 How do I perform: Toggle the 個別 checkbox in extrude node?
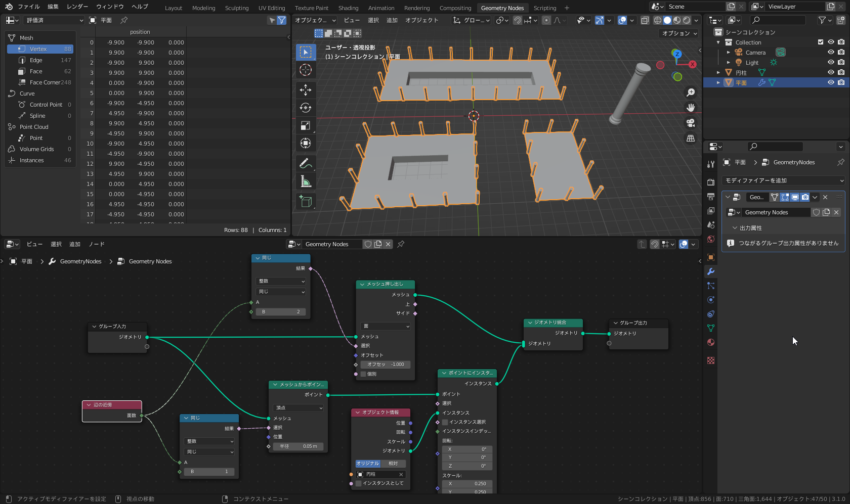point(363,374)
